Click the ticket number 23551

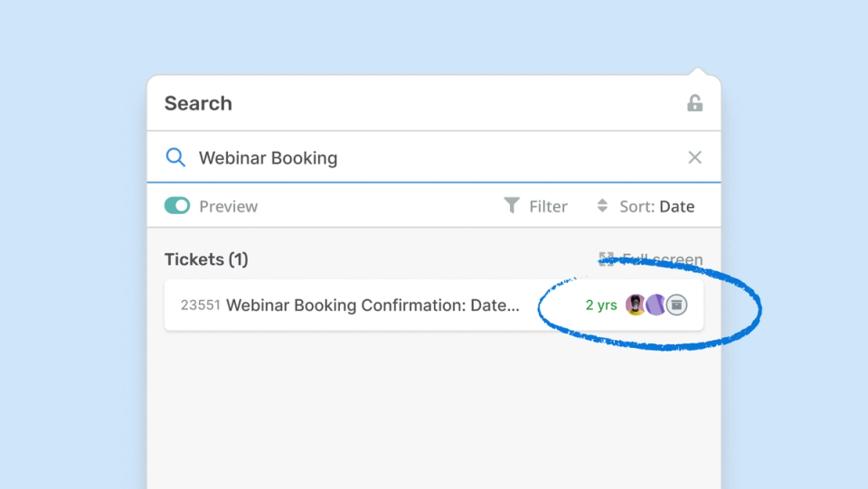coord(201,306)
